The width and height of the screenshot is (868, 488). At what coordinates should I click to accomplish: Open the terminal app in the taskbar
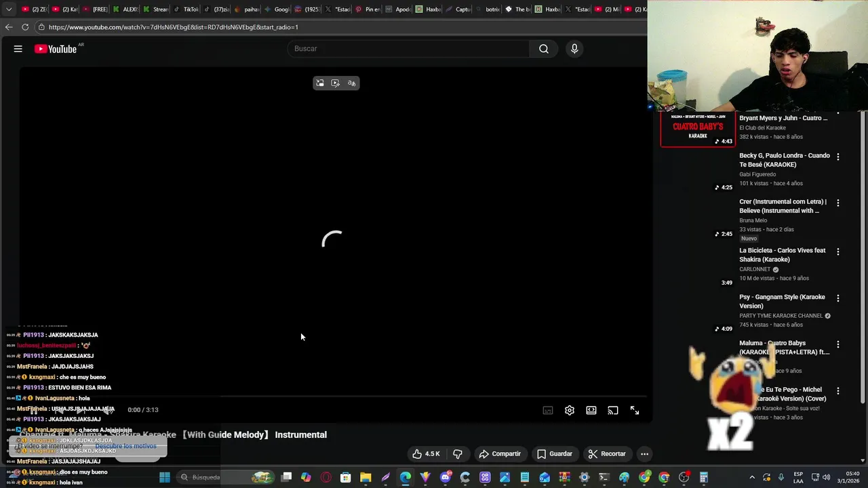pyautogui.click(x=604, y=477)
